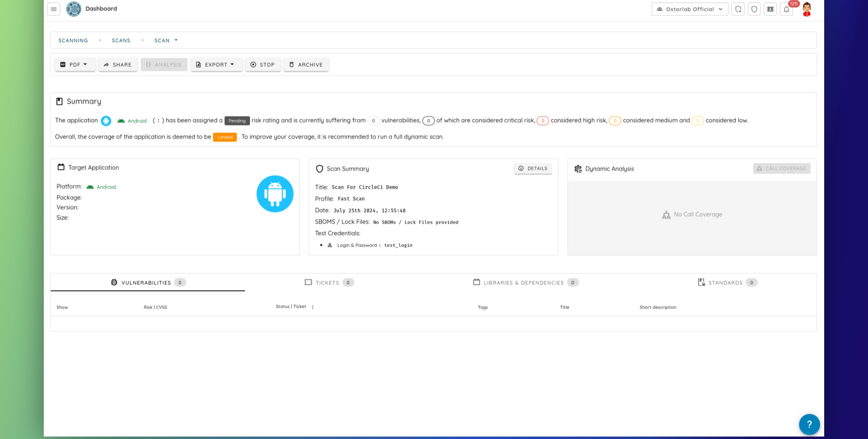
Task: Open the Standards tab
Action: coord(726,283)
